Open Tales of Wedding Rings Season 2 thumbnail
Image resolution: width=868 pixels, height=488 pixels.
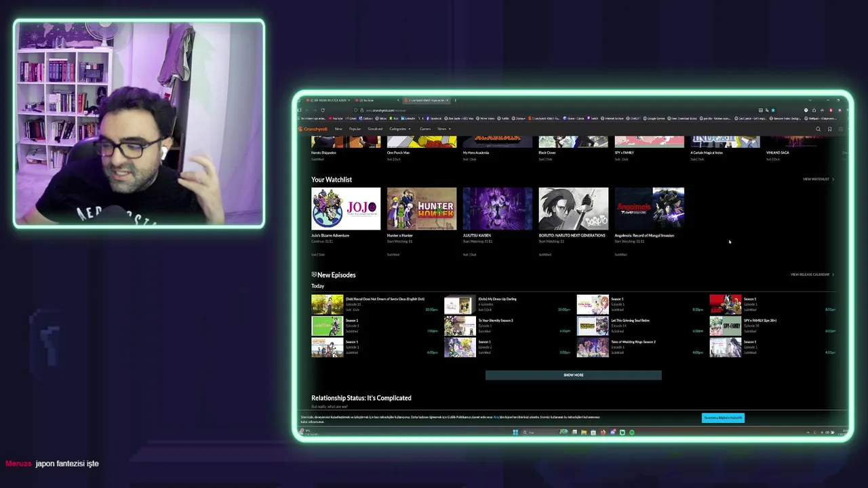pyautogui.click(x=593, y=347)
